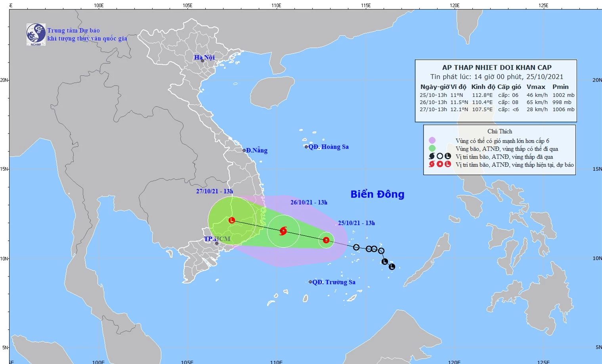Click the Hà Nội city marker dot
602x364 pixels.
tap(202, 61)
